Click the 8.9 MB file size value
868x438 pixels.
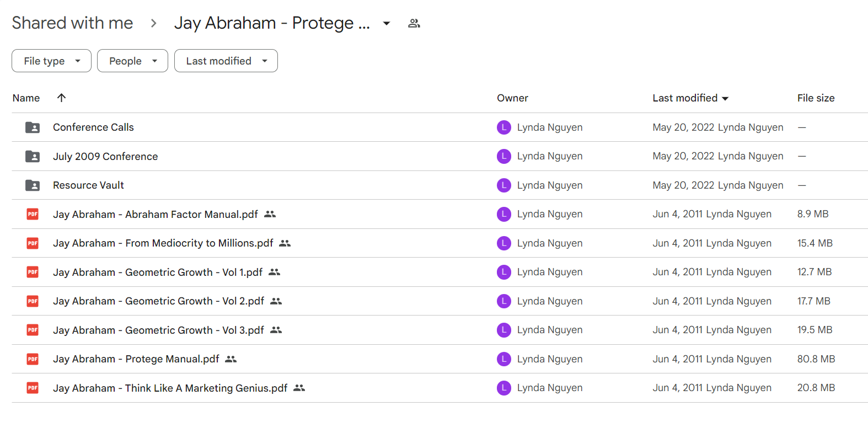813,214
